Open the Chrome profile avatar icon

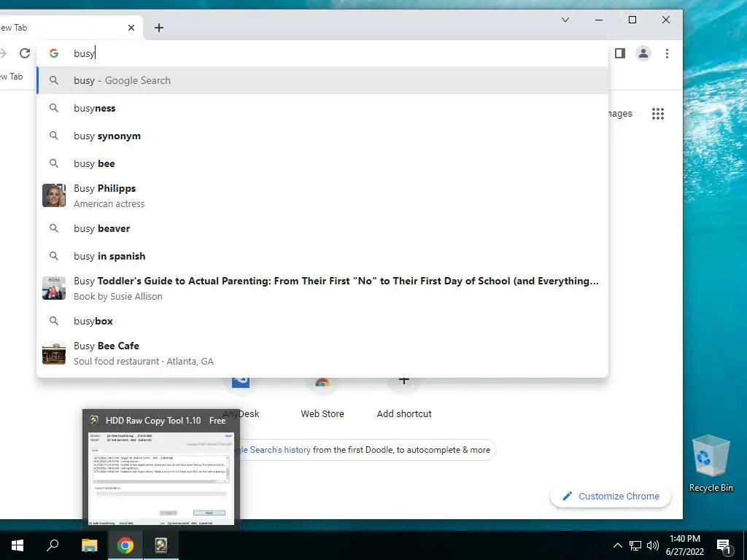[643, 53]
